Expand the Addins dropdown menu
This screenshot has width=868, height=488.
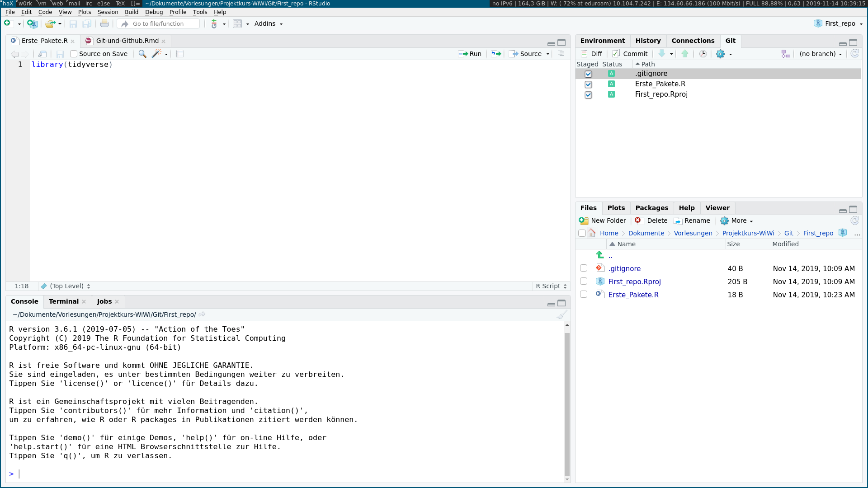269,23
